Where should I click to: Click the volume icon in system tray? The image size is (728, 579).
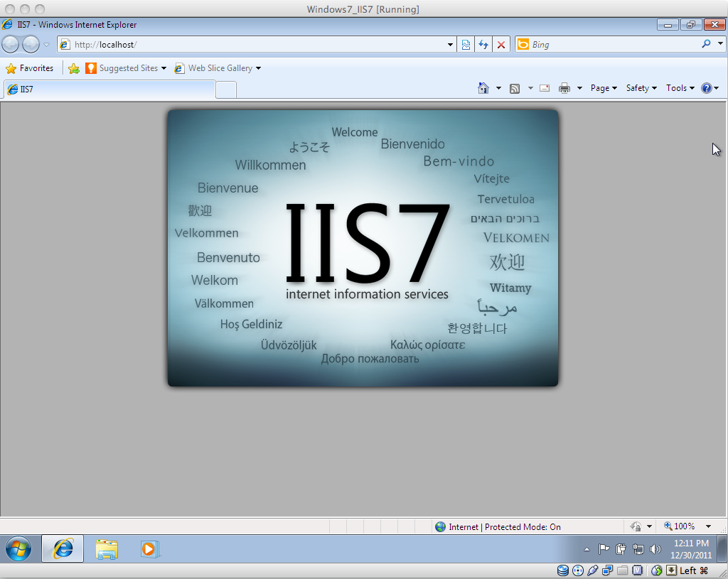(654, 548)
